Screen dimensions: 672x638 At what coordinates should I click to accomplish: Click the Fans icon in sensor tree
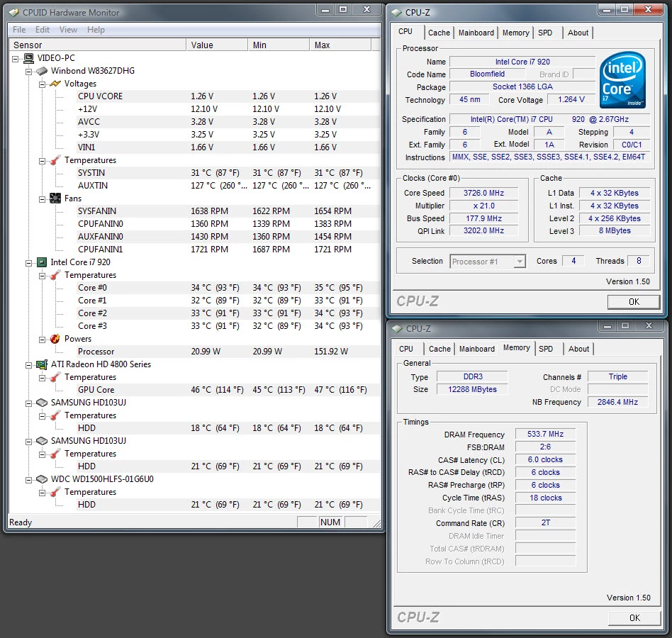(x=55, y=198)
